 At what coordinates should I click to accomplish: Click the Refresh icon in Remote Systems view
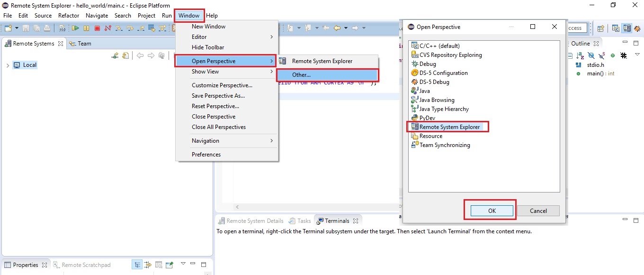[125, 55]
